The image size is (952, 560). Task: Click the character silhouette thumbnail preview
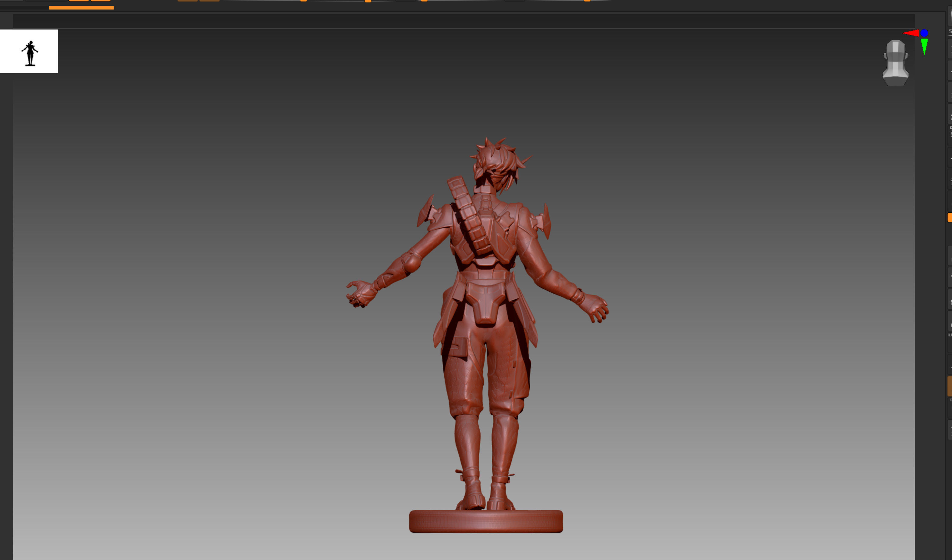pyautogui.click(x=29, y=51)
